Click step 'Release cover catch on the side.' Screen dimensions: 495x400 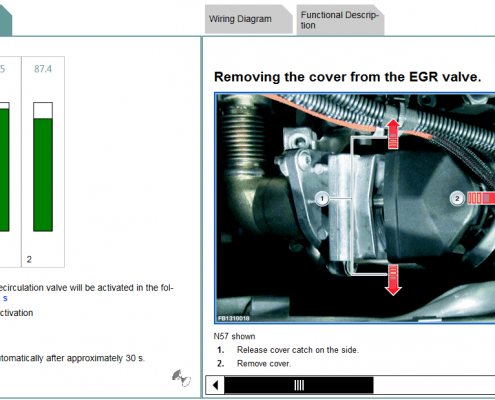point(298,350)
